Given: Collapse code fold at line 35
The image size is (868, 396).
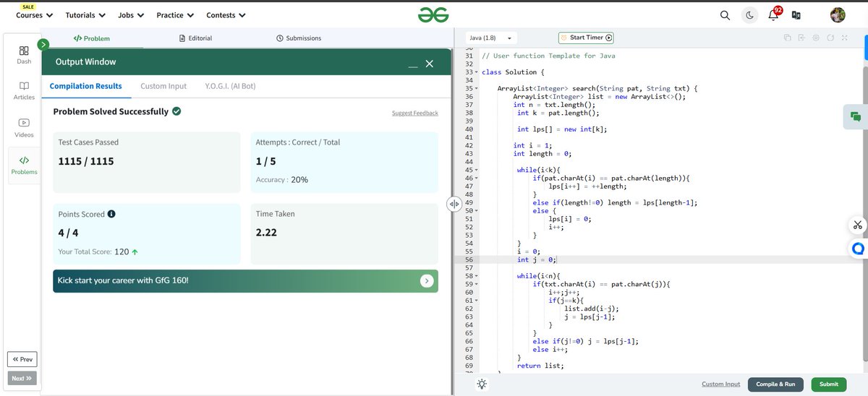Looking at the screenshot, I should [x=477, y=89].
